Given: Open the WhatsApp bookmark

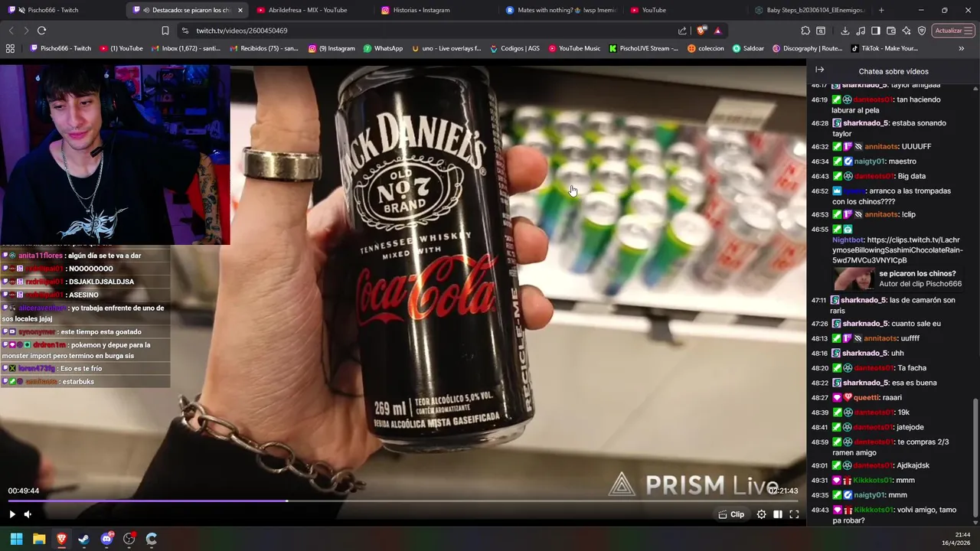Looking at the screenshot, I should click(383, 48).
